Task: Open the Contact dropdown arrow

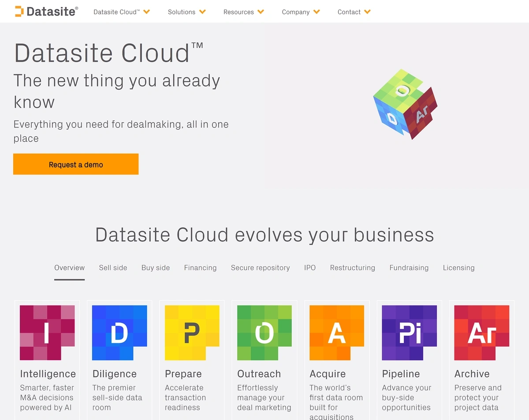Action: [x=368, y=12]
